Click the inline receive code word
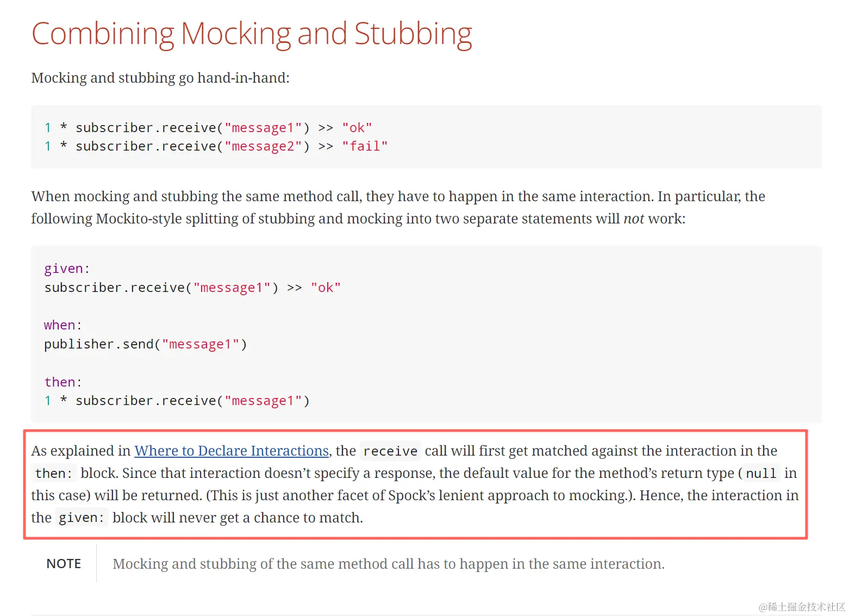The image size is (849, 616). 390,451
